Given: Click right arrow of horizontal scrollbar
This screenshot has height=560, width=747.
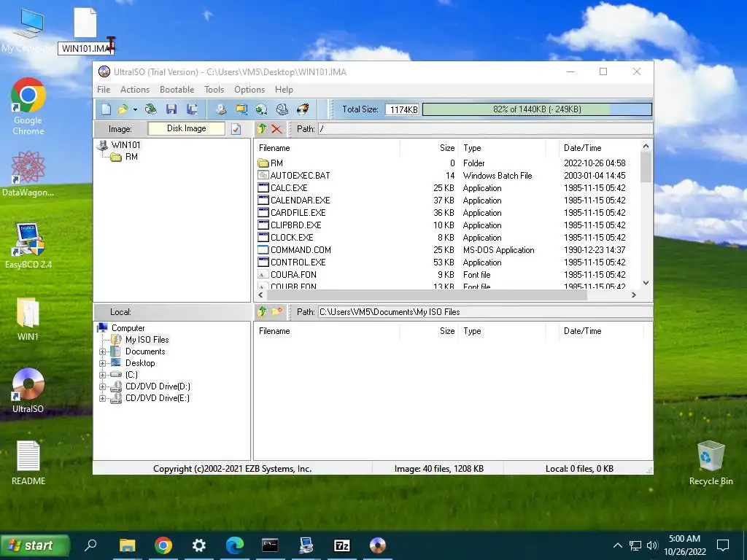Looking at the screenshot, I should pos(634,295).
